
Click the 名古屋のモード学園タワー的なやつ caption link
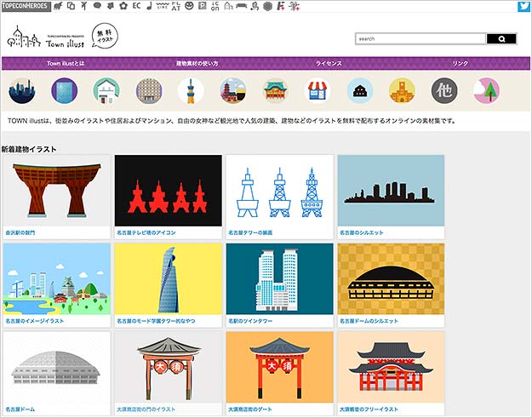click(x=156, y=321)
